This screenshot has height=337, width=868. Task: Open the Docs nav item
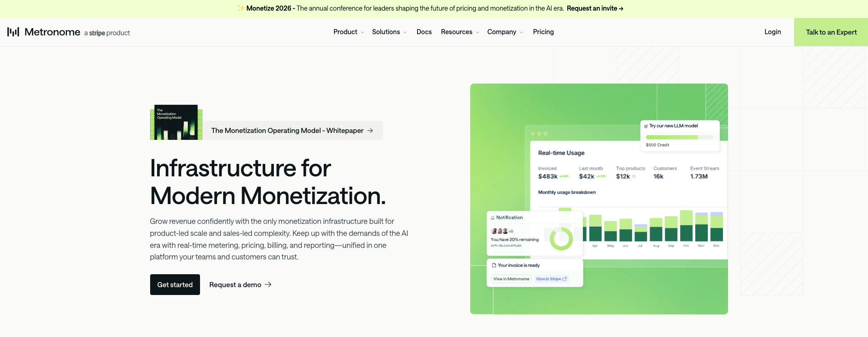(424, 32)
